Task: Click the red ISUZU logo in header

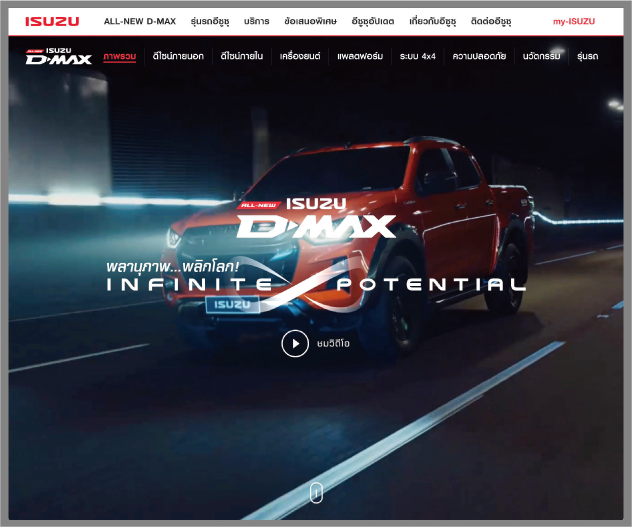Action: point(52,21)
